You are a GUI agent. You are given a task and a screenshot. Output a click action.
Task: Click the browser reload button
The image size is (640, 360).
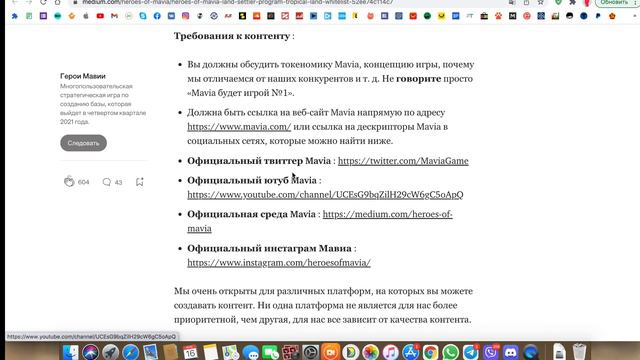click(43, 2)
